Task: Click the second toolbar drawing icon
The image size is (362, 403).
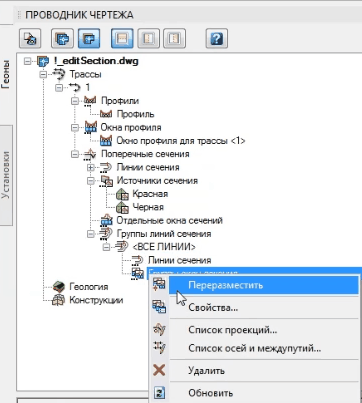Action: coord(62,39)
